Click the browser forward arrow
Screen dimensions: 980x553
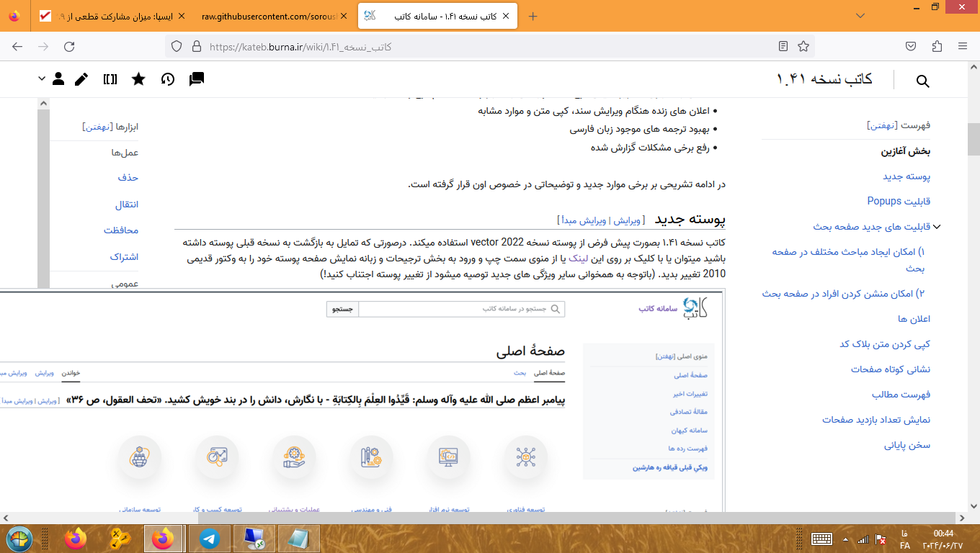(43, 46)
